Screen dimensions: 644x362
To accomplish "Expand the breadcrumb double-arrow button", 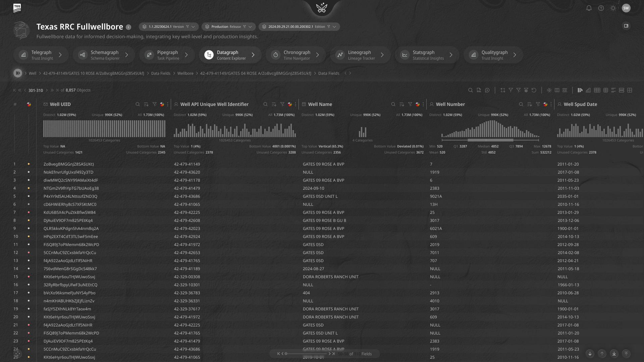I will (18, 73).
